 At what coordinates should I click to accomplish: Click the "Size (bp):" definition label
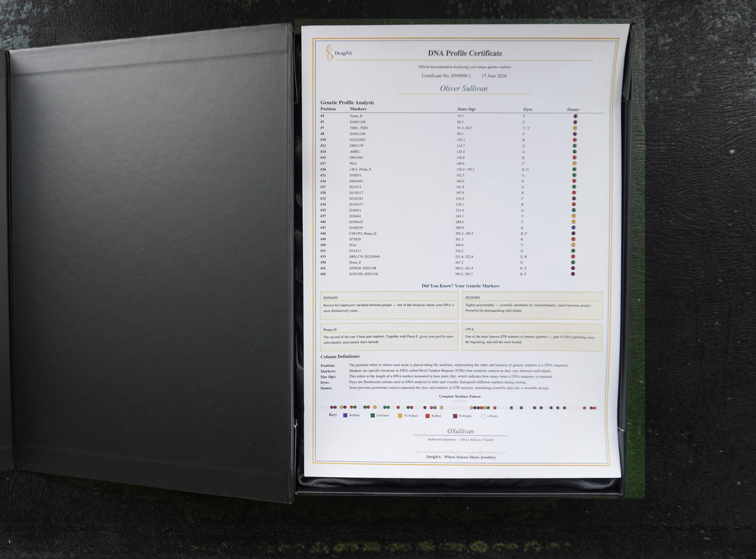click(x=329, y=376)
